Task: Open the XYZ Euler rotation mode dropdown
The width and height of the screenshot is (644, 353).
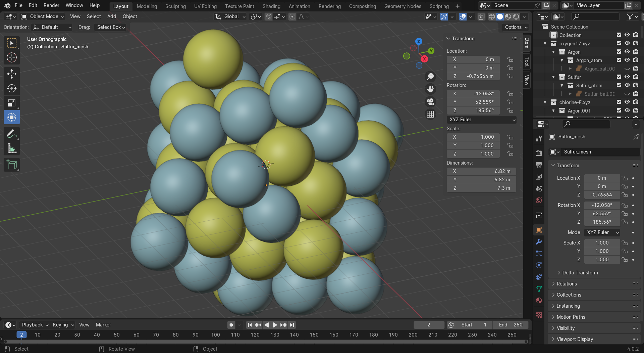Action: point(481,120)
